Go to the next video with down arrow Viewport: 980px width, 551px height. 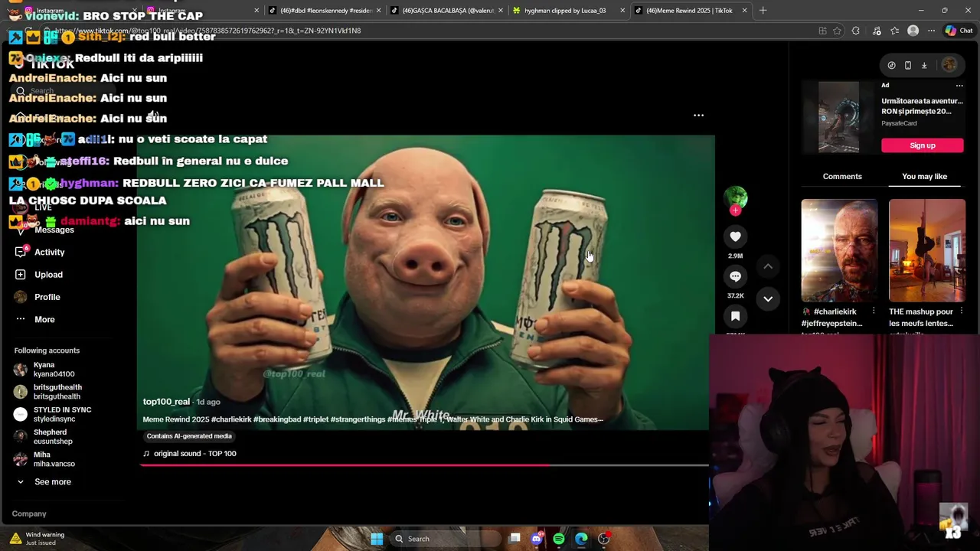point(768,298)
